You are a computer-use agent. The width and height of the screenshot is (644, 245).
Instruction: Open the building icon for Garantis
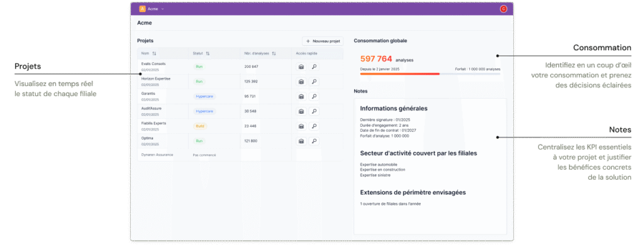tap(301, 97)
